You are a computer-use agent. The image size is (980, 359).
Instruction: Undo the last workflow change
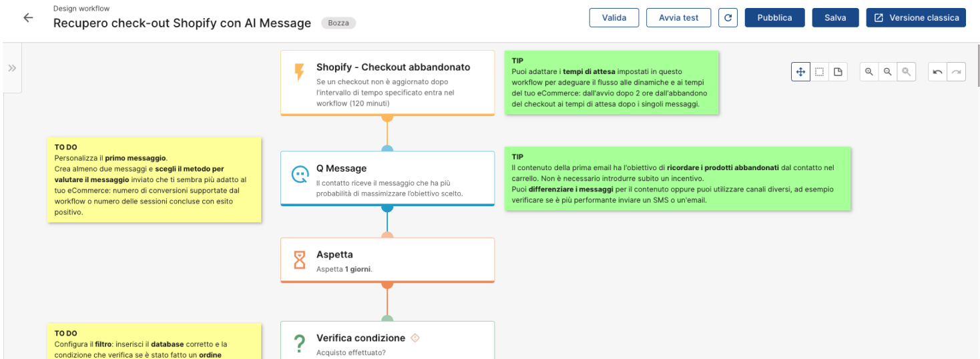[938, 71]
